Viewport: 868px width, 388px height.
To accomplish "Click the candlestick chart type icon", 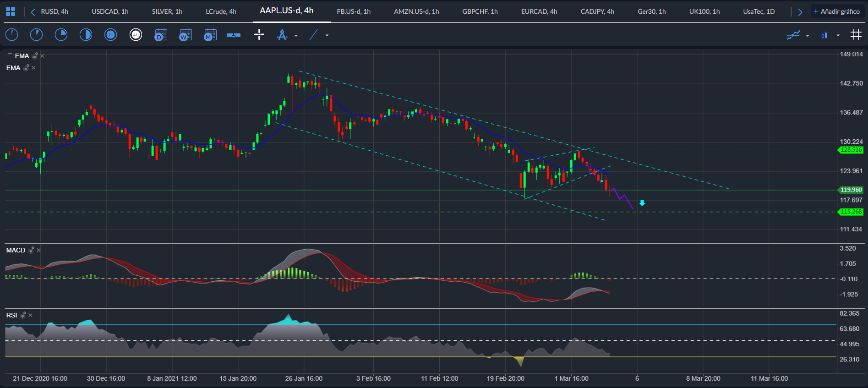I will click(x=824, y=35).
